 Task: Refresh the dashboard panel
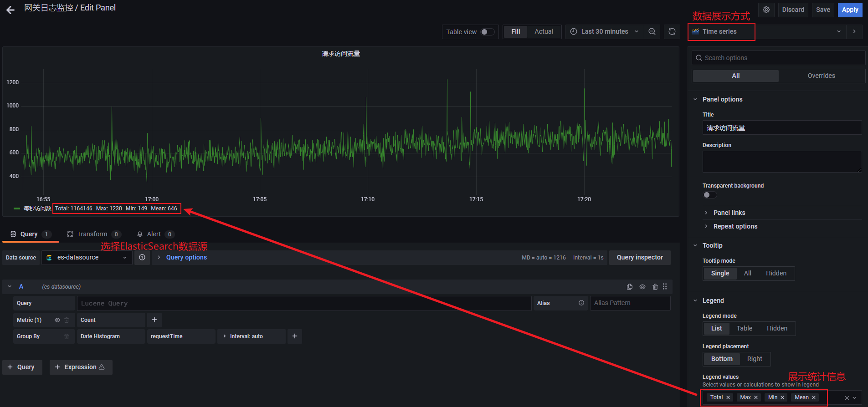[672, 31]
